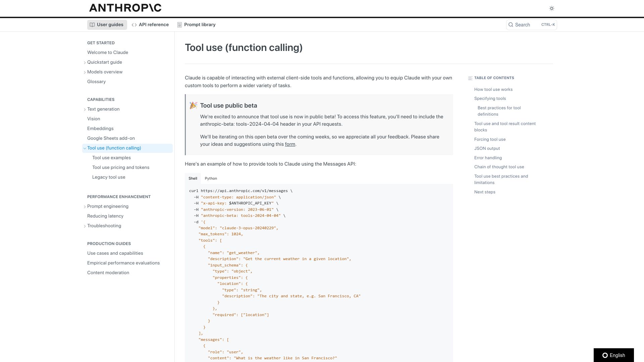Jump to How tool use works
The width and height of the screenshot is (644, 362).
coord(493,89)
